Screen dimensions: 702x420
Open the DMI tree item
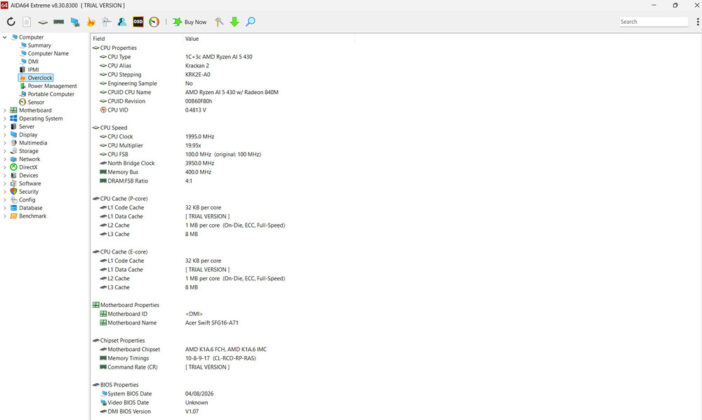[x=29, y=61]
